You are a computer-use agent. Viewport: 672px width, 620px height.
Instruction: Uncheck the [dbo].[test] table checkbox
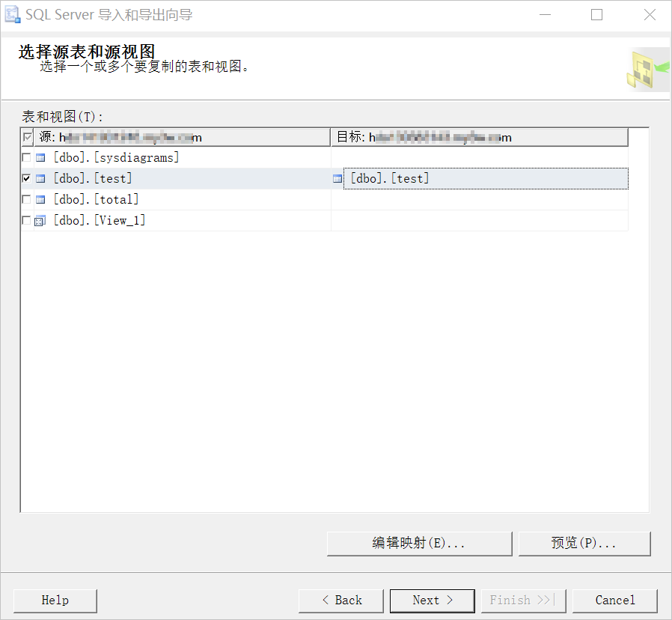pos(27,178)
